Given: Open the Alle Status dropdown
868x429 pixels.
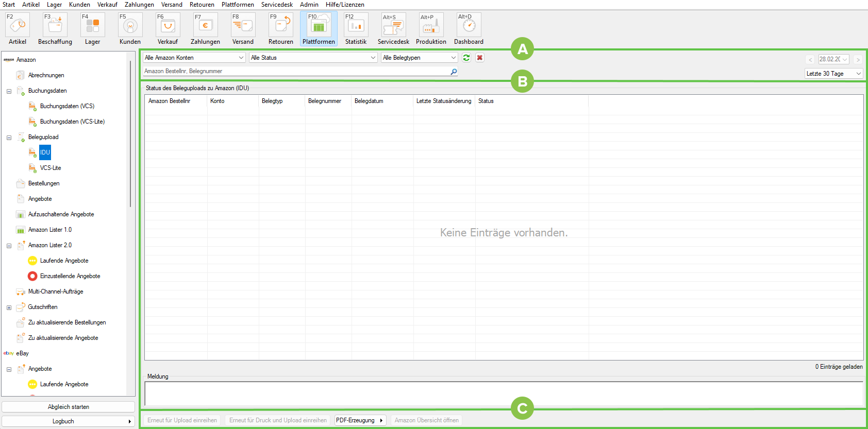Looking at the screenshot, I should coord(313,58).
